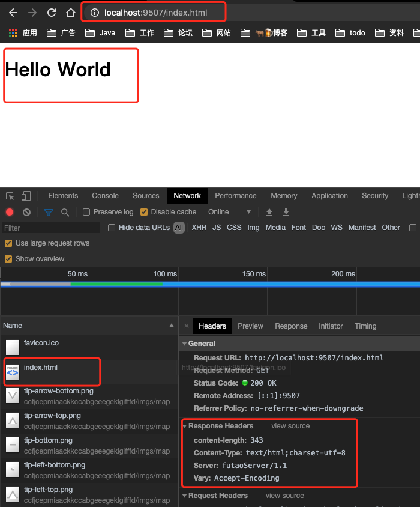Viewport: 420px width, 507px height.
Task: Filter requests by XHR type
Action: (199, 228)
